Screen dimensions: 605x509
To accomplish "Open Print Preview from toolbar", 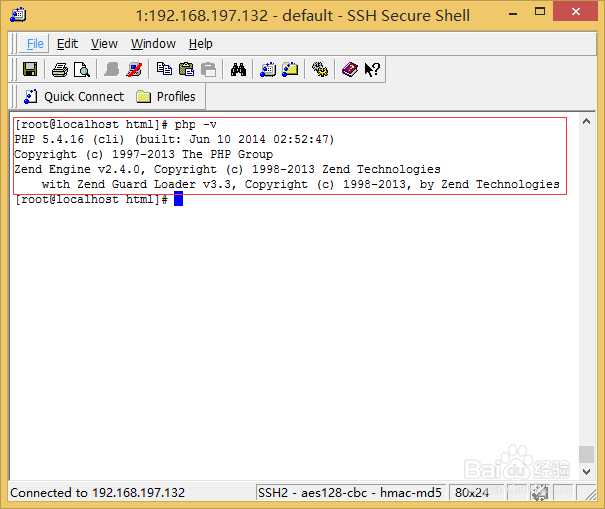I will 82,70.
